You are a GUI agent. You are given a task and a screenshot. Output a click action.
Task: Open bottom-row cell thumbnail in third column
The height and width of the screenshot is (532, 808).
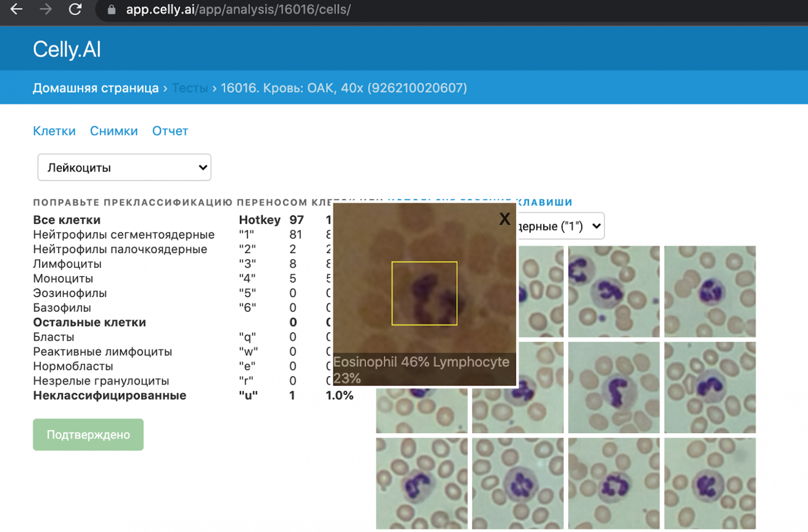[614, 483]
